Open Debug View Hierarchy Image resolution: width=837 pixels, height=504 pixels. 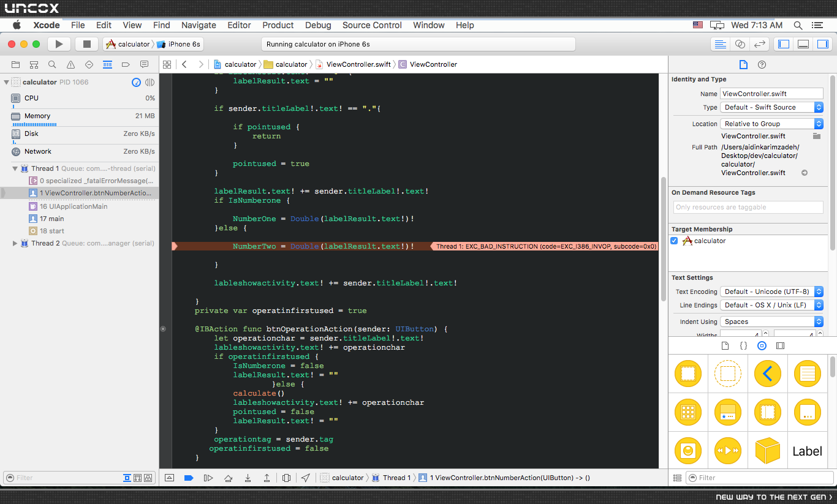(287, 478)
